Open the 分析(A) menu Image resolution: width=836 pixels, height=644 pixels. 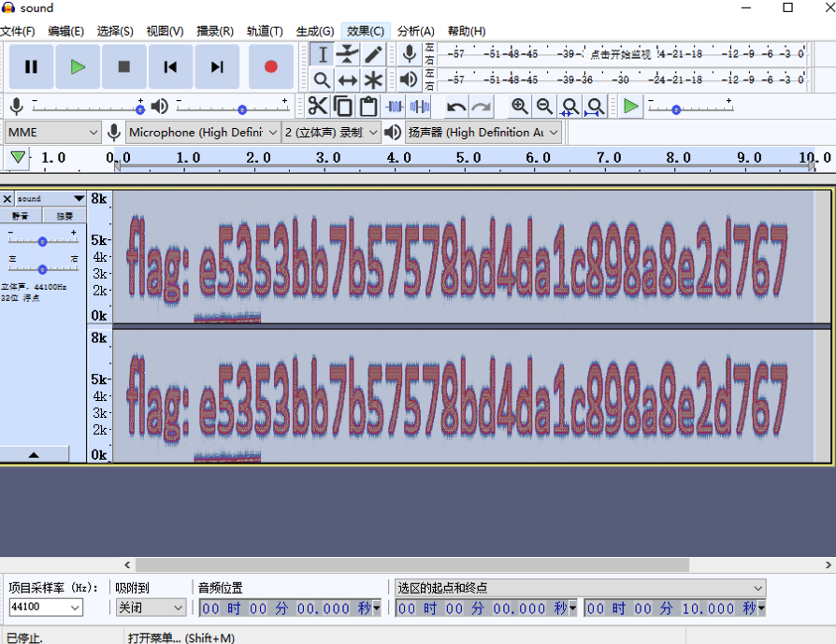416,32
